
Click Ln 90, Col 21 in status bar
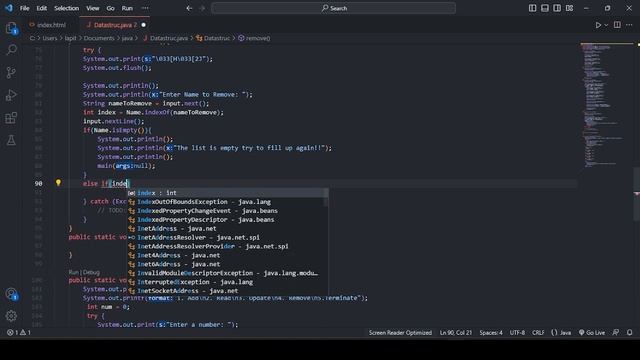click(x=456, y=333)
